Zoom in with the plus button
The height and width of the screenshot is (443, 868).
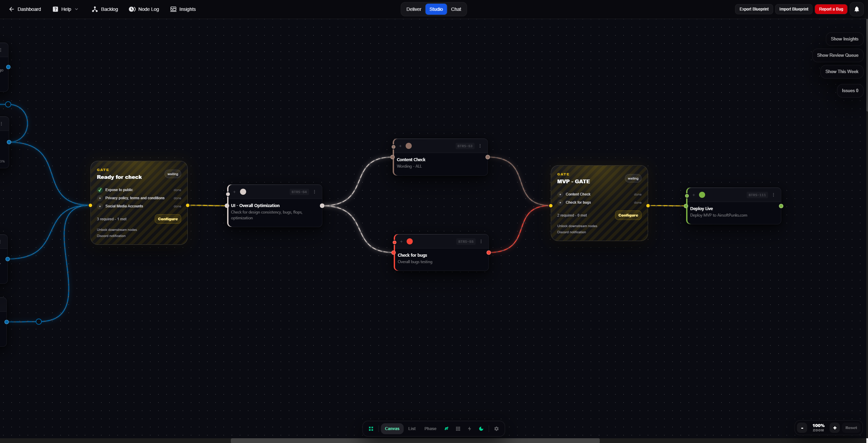(835, 428)
